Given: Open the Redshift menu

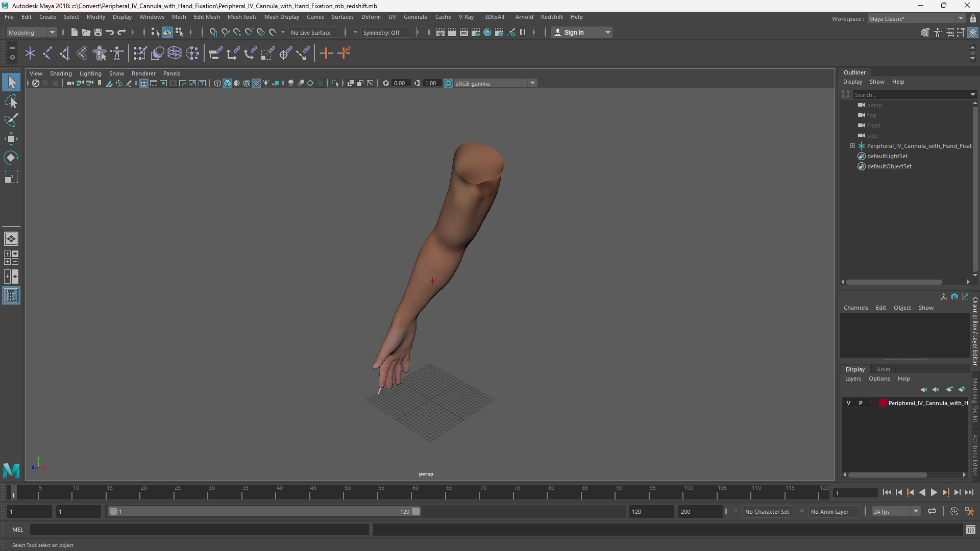Looking at the screenshot, I should coord(552,17).
